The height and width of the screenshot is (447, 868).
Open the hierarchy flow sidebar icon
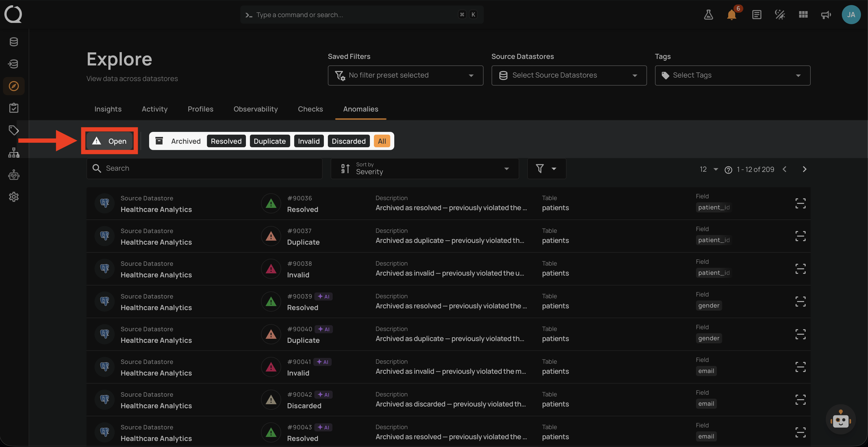point(14,153)
